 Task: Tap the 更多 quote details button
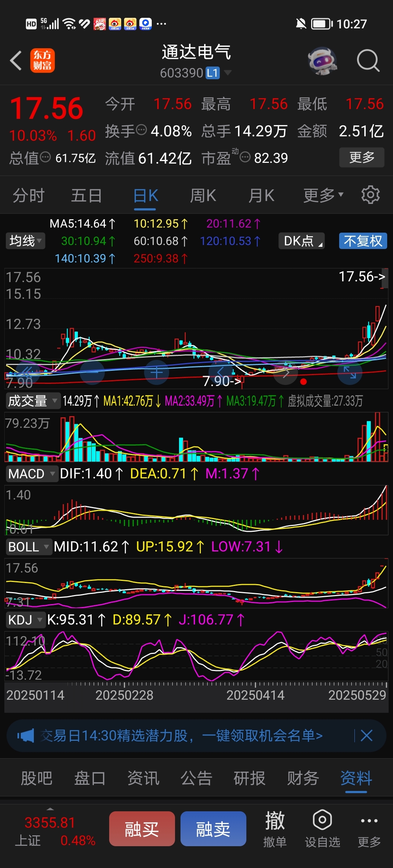point(362,157)
